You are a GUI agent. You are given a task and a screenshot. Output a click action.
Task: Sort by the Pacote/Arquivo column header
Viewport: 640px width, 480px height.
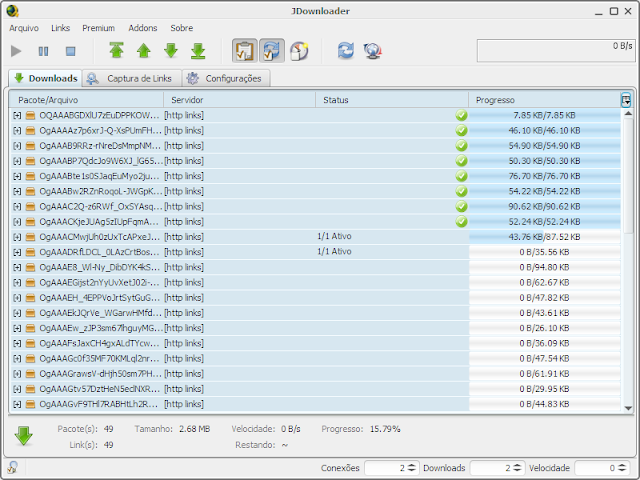coord(86,100)
